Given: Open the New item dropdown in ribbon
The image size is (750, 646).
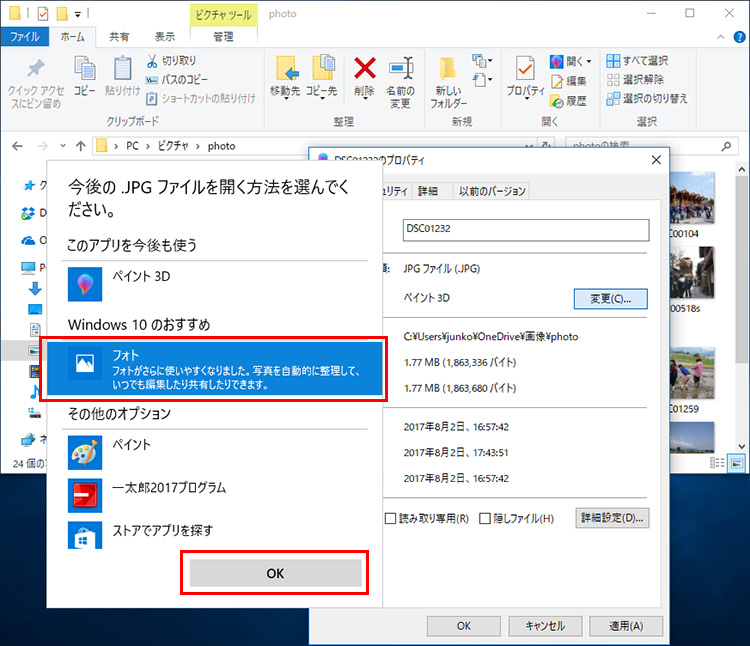Looking at the screenshot, I should [x=482, y=61].
